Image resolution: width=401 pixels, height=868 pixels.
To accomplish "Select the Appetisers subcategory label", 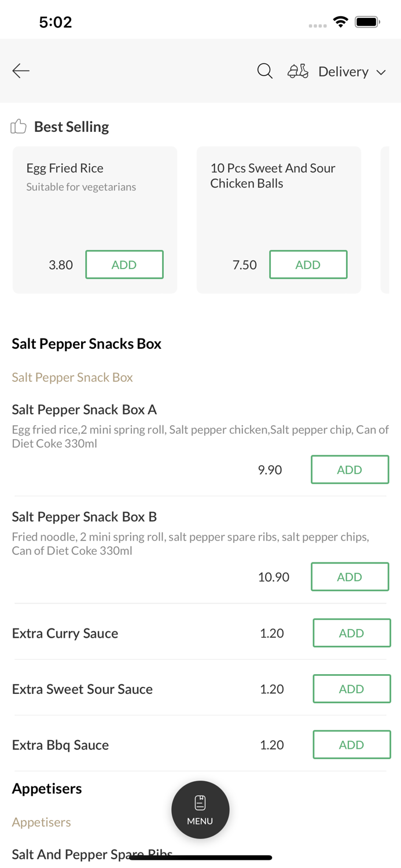I will (x=42, y=822).
